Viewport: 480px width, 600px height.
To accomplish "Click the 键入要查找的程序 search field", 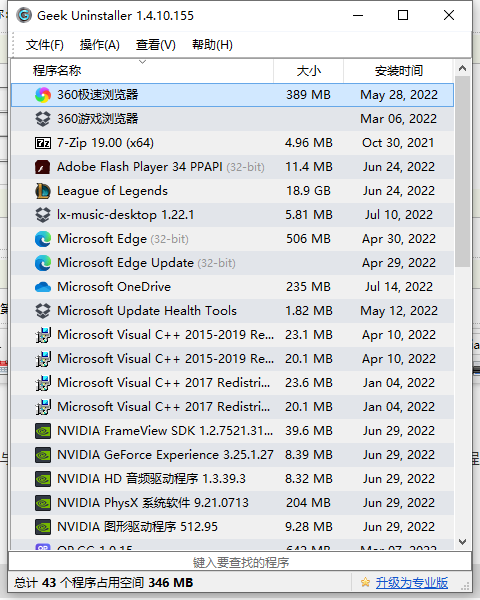I will pyautogui.click(x=240, y=562).
